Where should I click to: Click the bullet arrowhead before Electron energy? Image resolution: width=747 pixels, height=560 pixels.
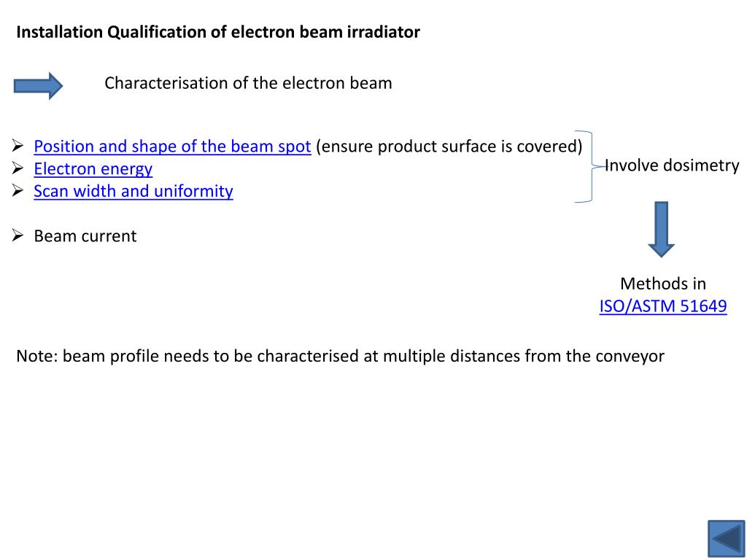(18, 168)
